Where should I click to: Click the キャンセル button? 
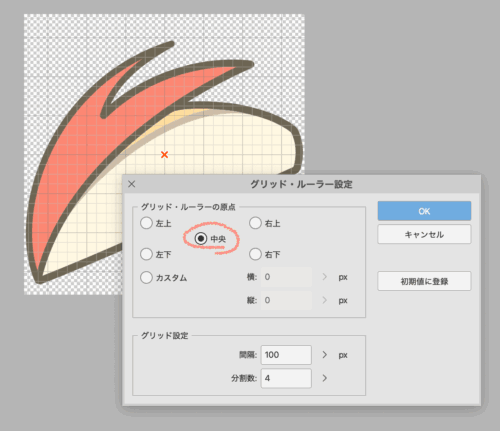click(x=424, y=234)
